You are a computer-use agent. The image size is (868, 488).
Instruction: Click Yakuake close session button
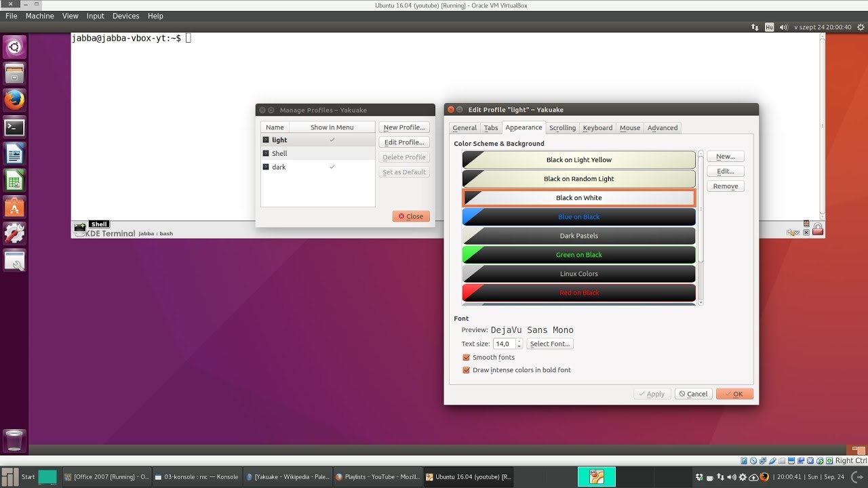pos(806,232)
